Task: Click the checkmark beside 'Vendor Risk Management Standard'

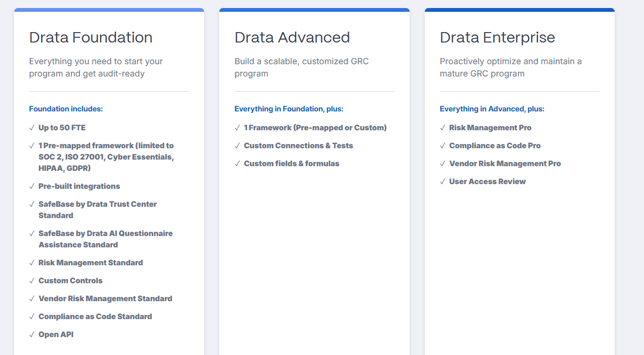Action: pyautogui.click(x=32, y=298)
